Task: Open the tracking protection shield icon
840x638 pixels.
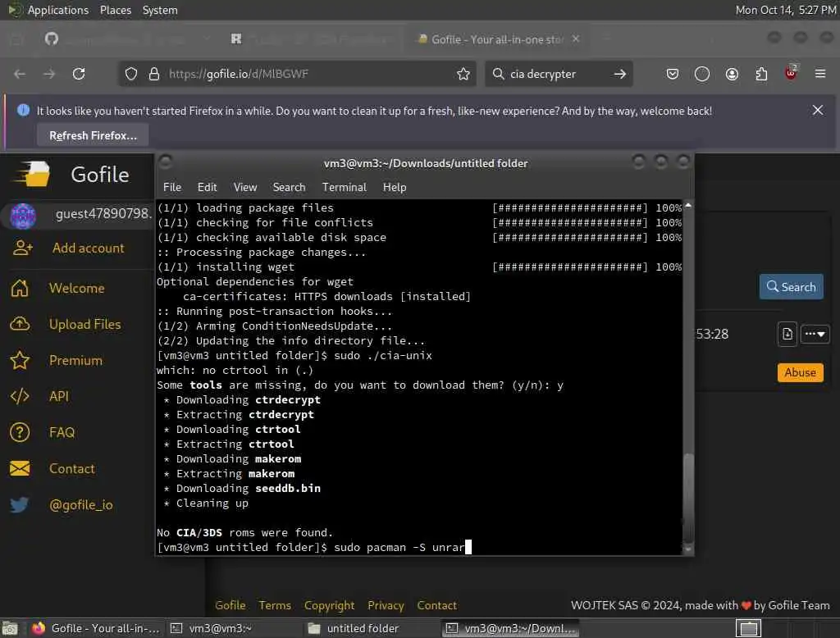Action: coord(131,74)
